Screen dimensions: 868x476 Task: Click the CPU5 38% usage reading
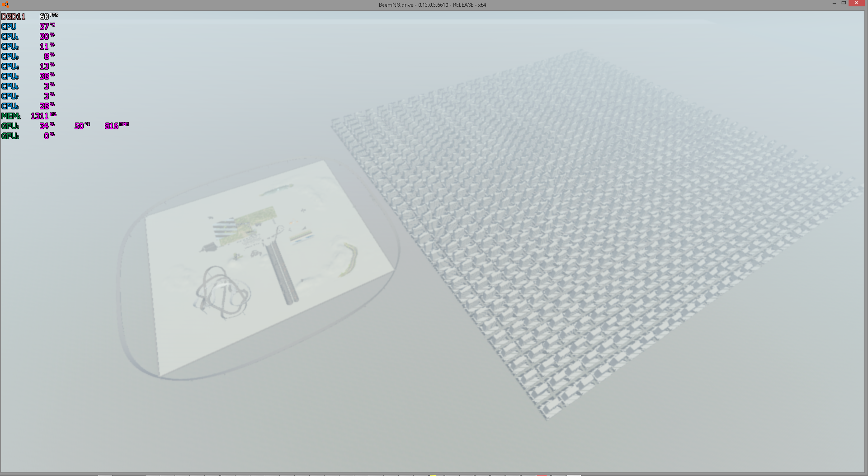point(47,76)
